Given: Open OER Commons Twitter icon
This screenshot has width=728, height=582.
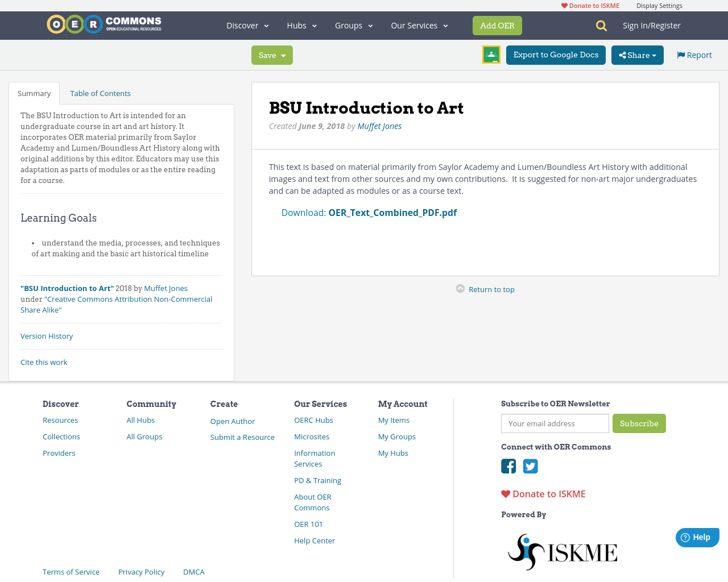Looking at the screenshot, I should tap(530, 465).
